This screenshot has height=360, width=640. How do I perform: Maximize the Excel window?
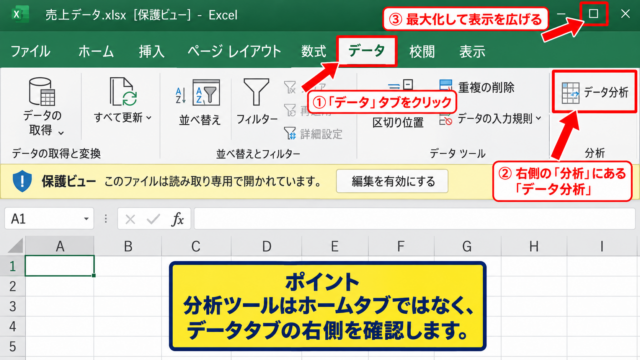tap(593, 14)
